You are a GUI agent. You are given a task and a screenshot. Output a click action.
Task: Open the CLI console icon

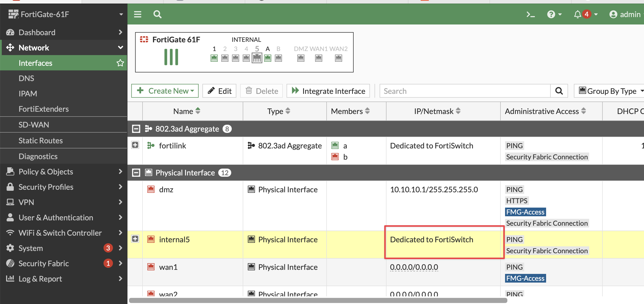(531, 14)
